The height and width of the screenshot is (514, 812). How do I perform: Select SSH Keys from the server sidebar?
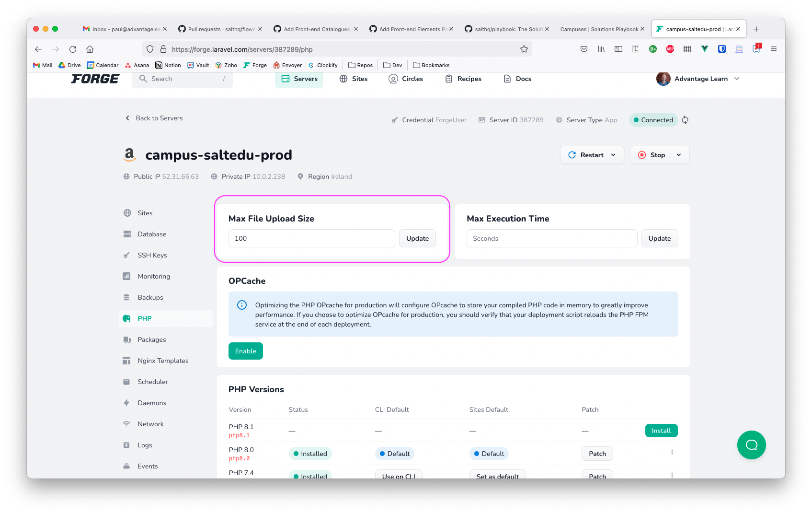tap(152, 255)
